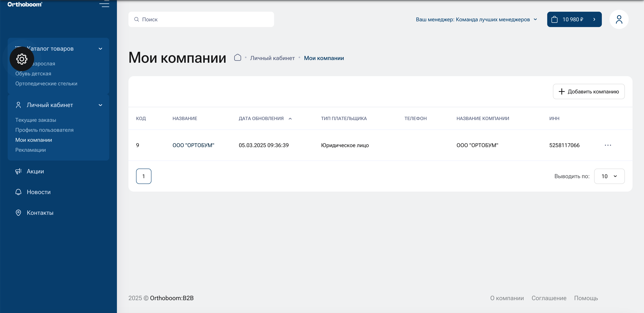Image resolution: width=644 pixels, height=313 pixels.
Task: Open row actions with the three-dot menu
Action: point(608,145)
